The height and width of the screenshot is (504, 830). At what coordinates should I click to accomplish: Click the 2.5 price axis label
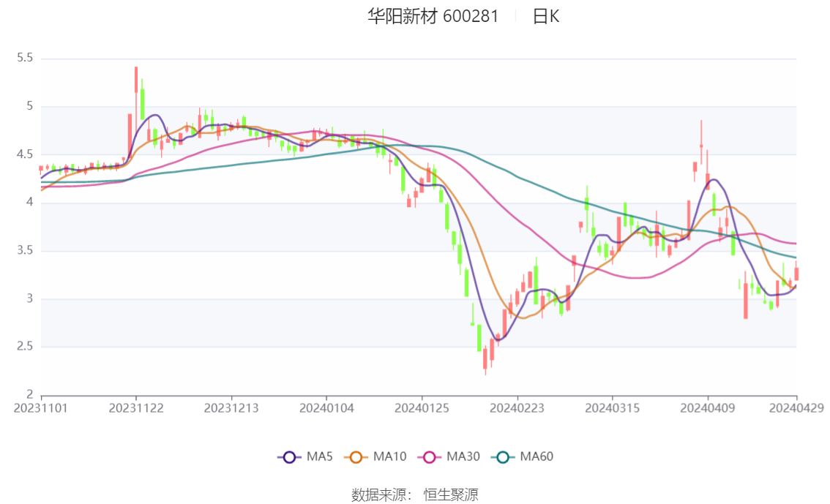(x=25, y=347)
